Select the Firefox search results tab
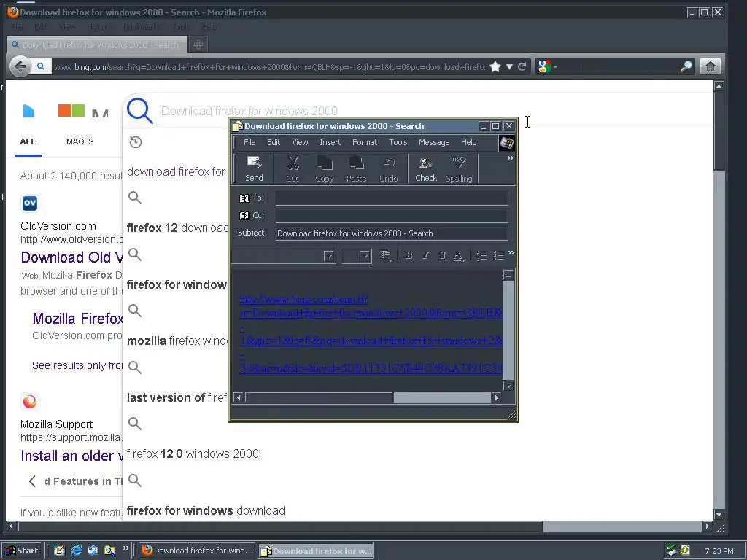Screen dimensions: 747x560 tap(96, 45)
